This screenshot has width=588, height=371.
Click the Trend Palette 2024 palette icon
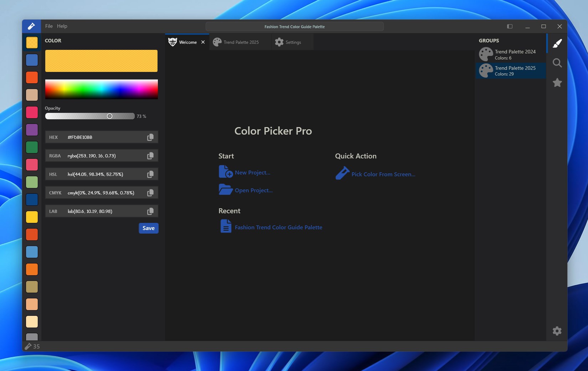point(486,54)
